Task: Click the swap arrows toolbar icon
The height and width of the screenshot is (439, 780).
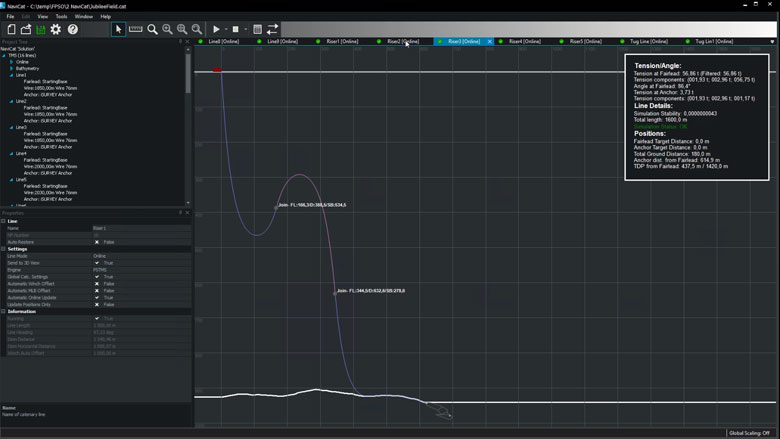Action: pyautogui.click(x=272, y=30)
